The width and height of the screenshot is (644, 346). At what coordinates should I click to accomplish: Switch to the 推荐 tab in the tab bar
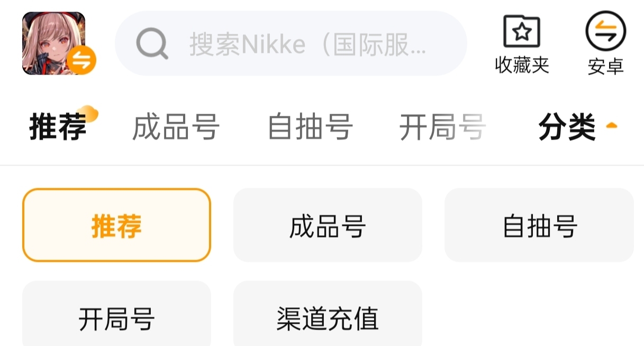[57, 128]
